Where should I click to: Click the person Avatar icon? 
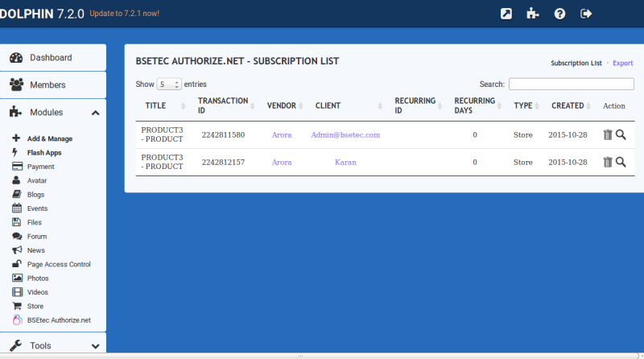pos(16,180)
